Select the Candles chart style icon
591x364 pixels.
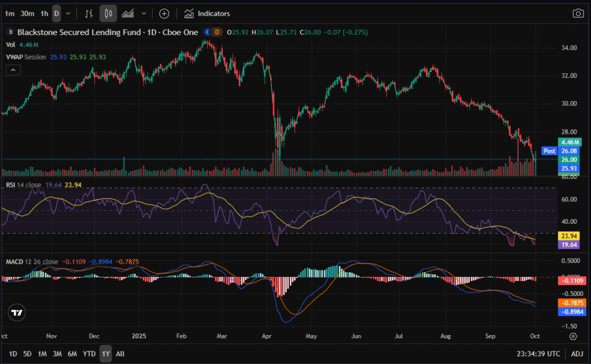(x=108, y=13)
